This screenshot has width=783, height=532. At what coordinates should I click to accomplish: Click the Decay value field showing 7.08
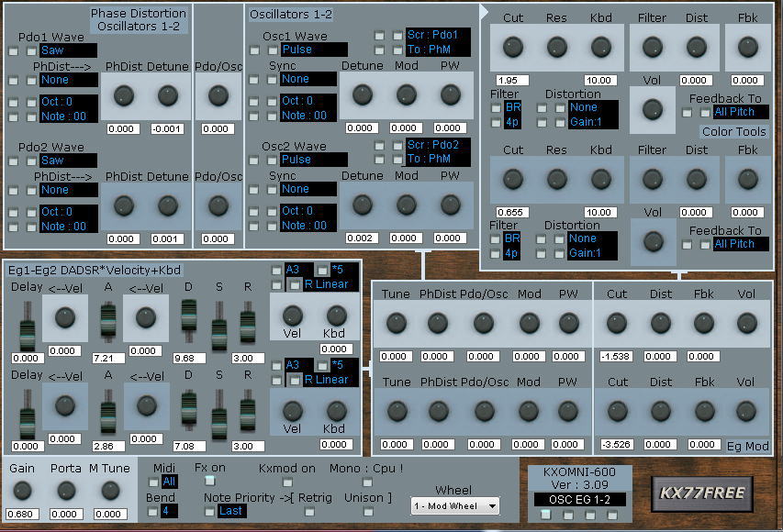pos(189,446)
